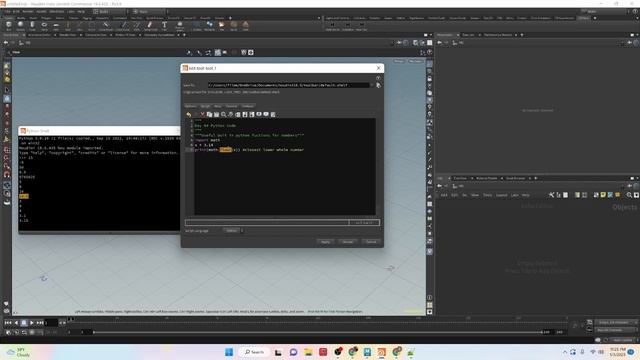Open the Windows menu in Houdini
The image size is (640, 360).
[x=57, y=11]
